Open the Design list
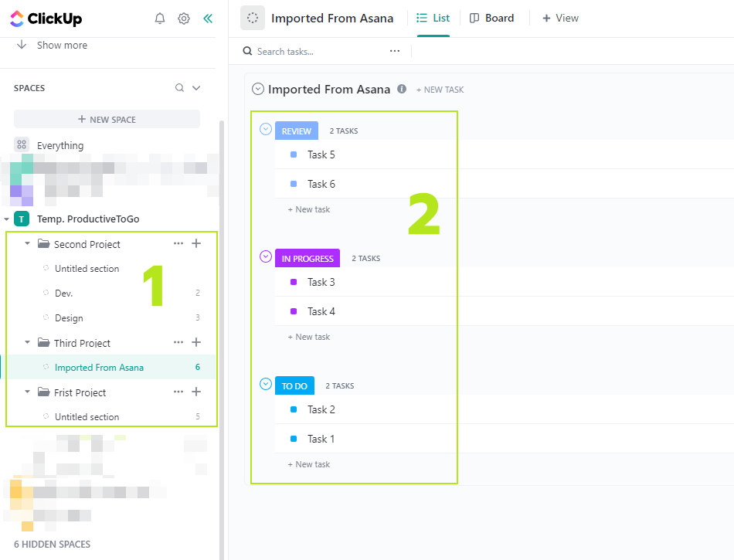 coord(69,318)
